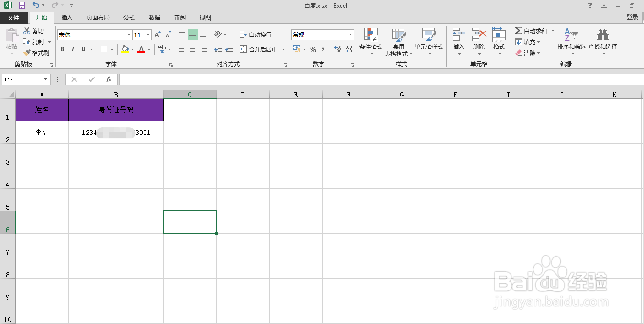Toggle top vertical alignment
This screenshot has width=644, height=324.
tap(182, 34)
